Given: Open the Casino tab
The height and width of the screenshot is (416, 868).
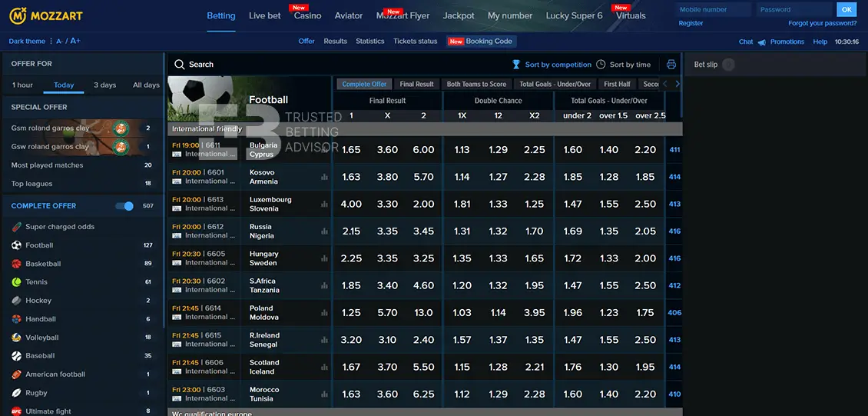Looking at the screenshot, I should [x=308, y=15].
